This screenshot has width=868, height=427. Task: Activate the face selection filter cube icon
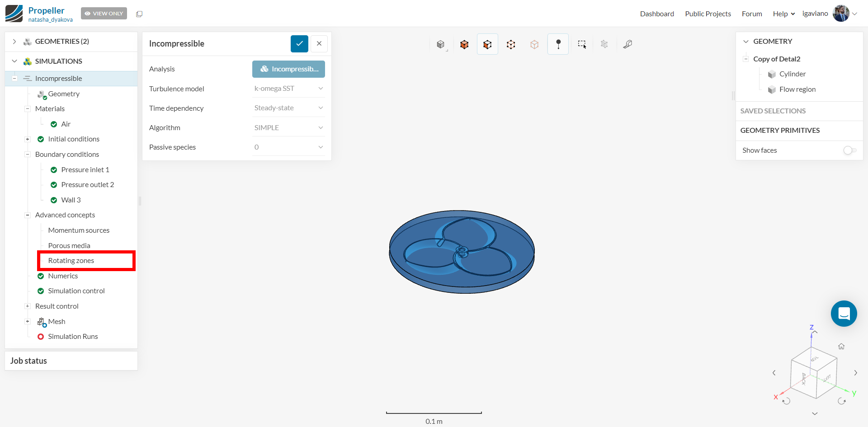487,44
